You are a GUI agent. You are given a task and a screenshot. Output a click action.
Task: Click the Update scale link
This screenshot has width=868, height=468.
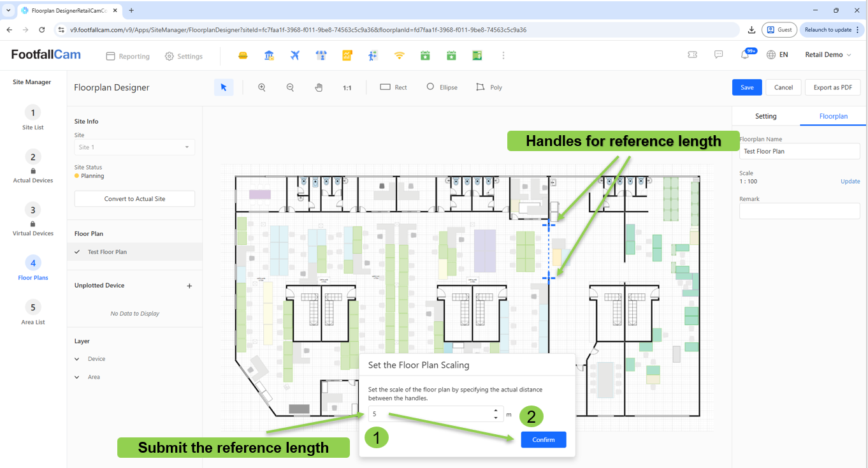coord(850,182)
